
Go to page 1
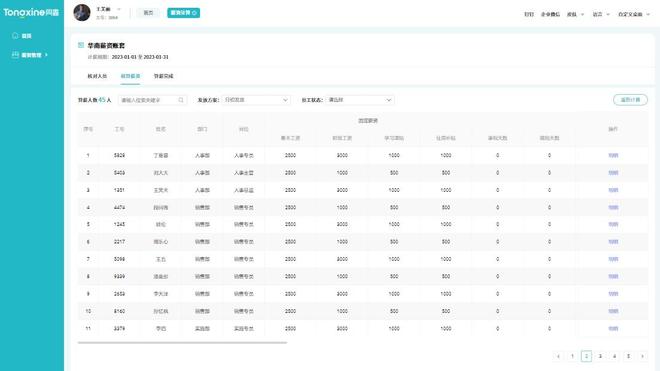point(572,356)
